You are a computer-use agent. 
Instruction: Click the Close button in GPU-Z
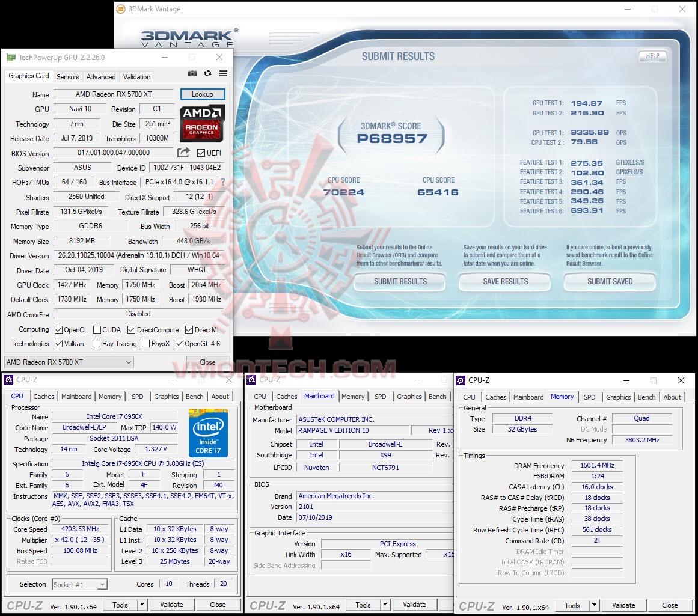point(208,362)
